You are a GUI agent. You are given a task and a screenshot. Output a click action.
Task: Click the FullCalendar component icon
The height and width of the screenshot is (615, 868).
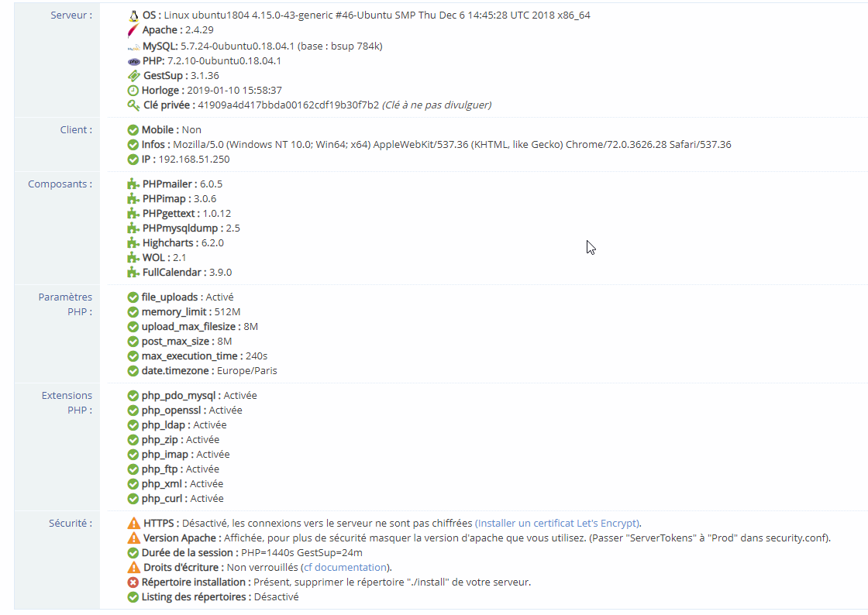click(x=132, y=272)
